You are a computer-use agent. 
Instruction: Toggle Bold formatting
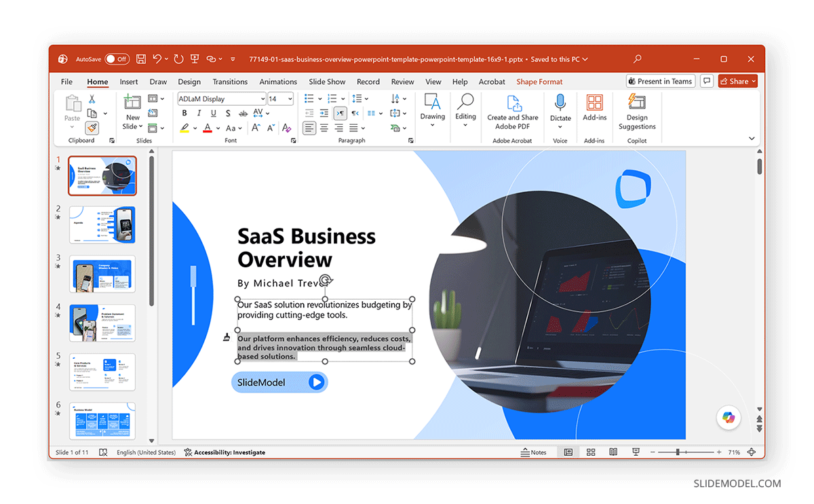pyautogui.click(x=185, y=113)
